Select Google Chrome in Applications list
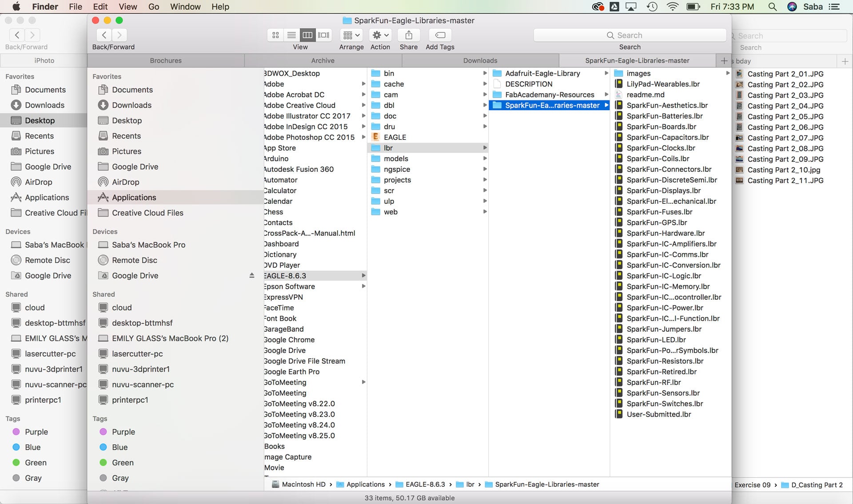The image size is (853, 504). [x=289, y=340]
